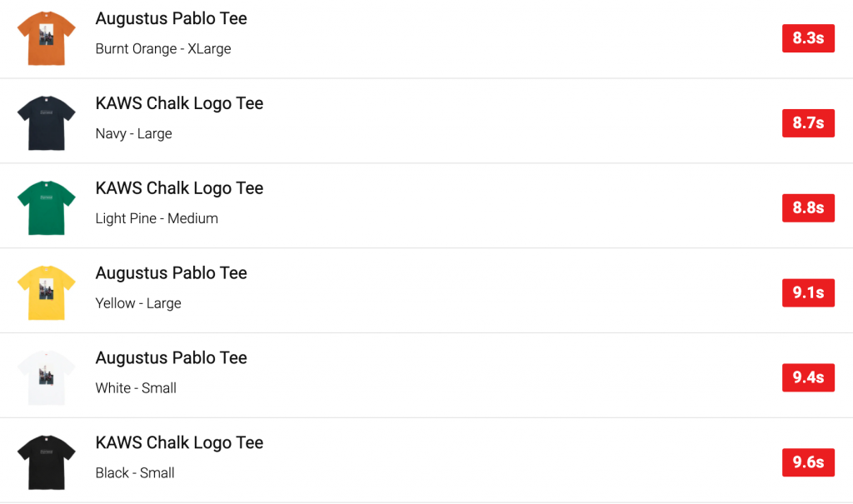Select the green KAWS Chalk Logo tee thumbnail
The width and height of the screenshot is (853, 504).
click(x=46, y=207)
